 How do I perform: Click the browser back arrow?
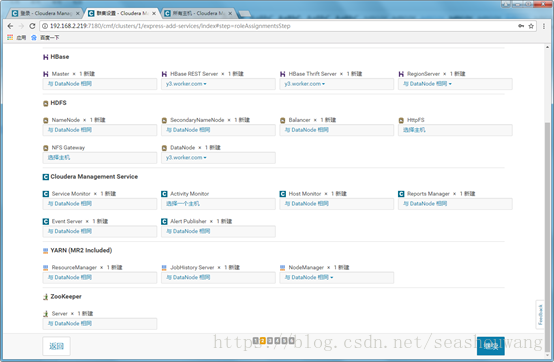10,26
